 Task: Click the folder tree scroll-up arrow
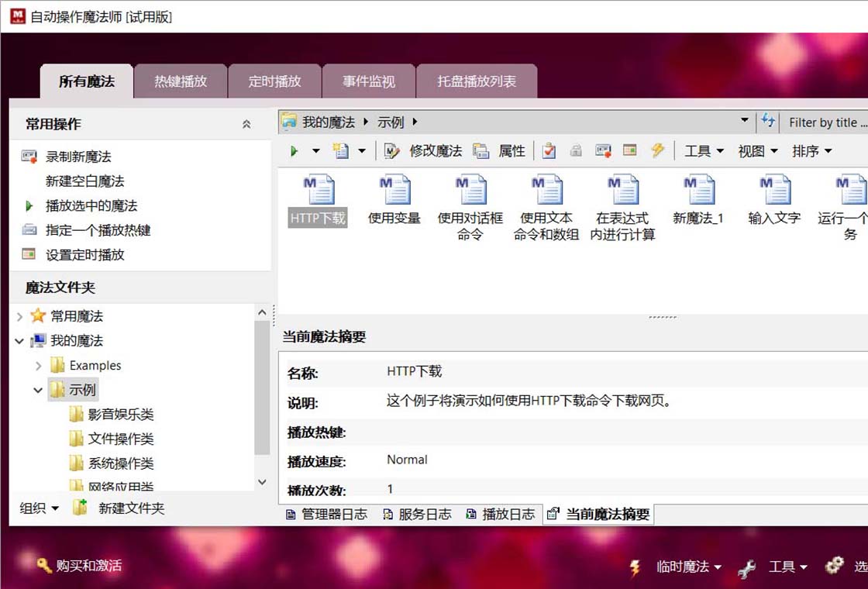pos(263,313)
